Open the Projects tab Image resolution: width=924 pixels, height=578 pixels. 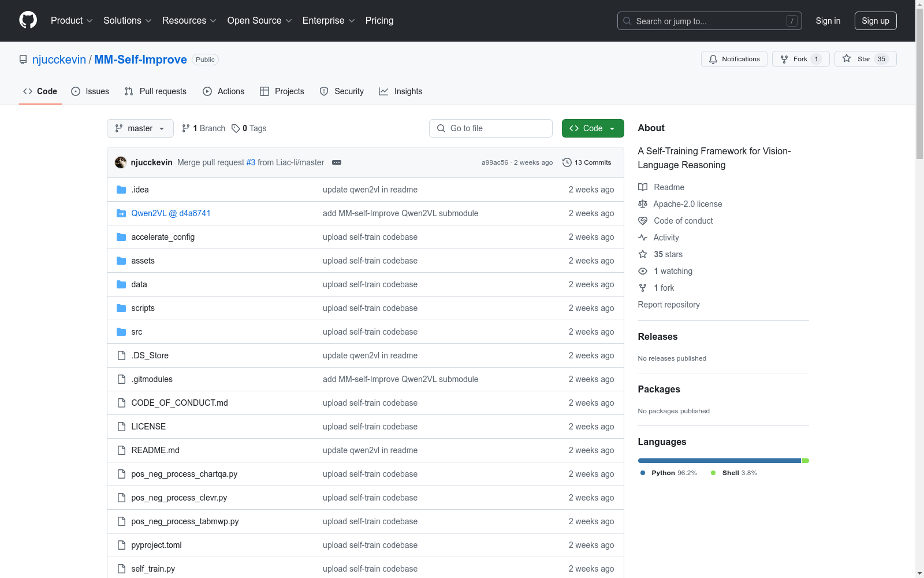[282, 91]
